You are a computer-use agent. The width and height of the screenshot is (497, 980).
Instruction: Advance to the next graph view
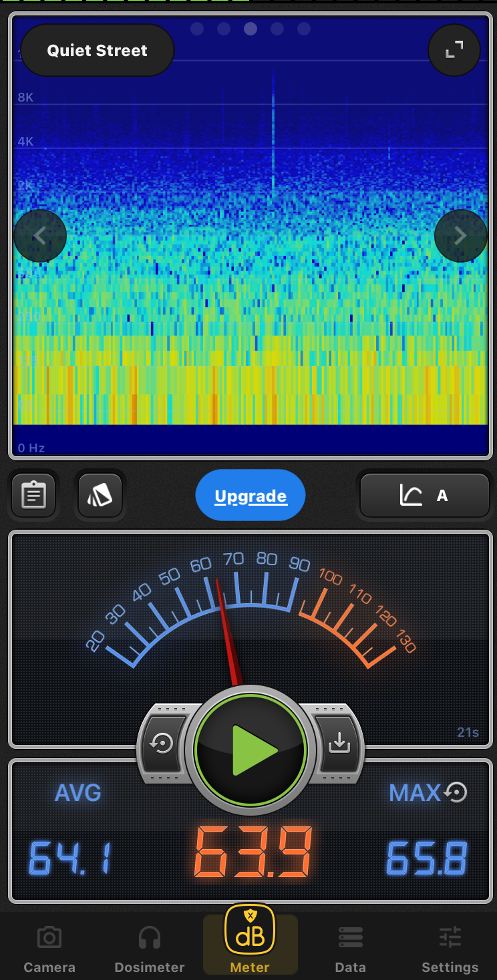(460, 236)
